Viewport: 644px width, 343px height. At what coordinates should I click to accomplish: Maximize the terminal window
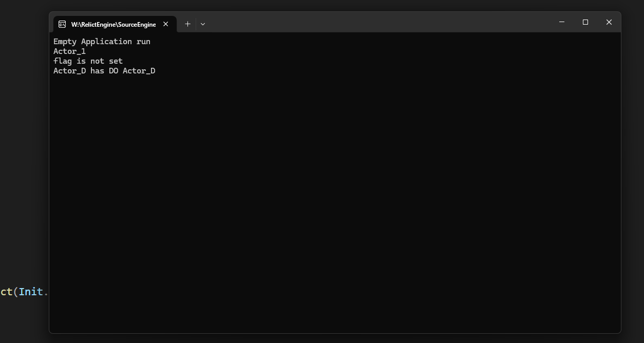click(585, 22)
